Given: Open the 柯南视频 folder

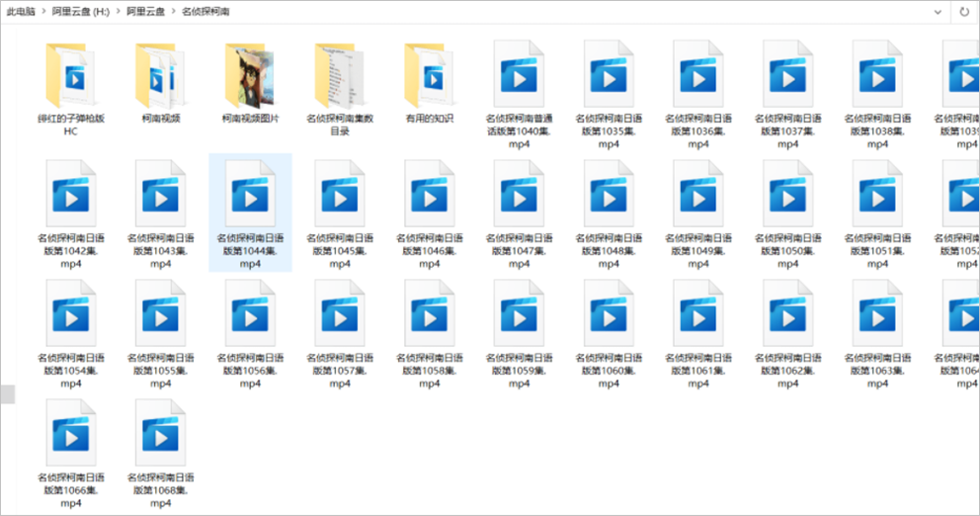Looking at the screenshot, I should 161,82.
